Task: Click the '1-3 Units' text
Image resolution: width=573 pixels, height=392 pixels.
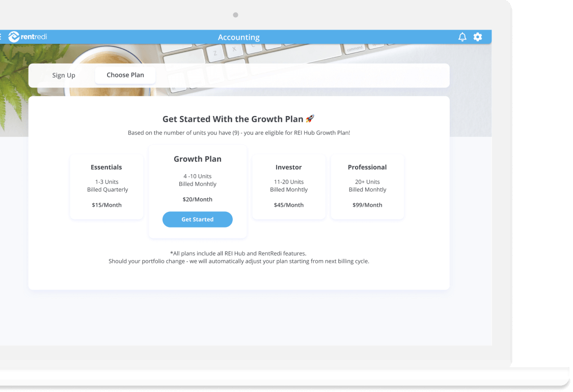Action: coord(107,182)
